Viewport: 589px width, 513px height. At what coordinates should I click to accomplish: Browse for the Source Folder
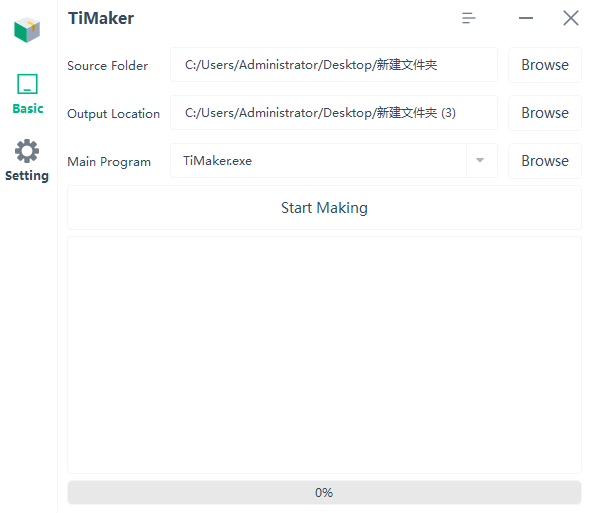point(545,65)
